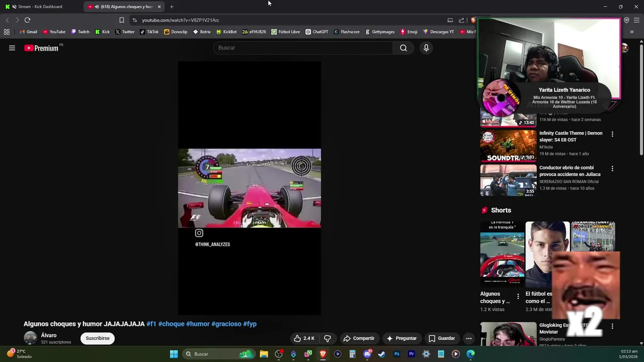Reload the page
This screenshot has height=362, width=644.
tap(27, 20)
